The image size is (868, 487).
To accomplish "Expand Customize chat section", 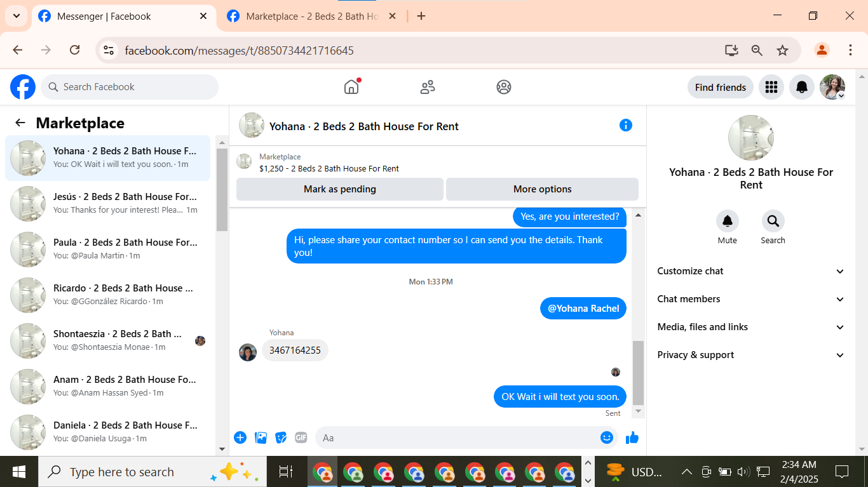I will coord(751,271).
